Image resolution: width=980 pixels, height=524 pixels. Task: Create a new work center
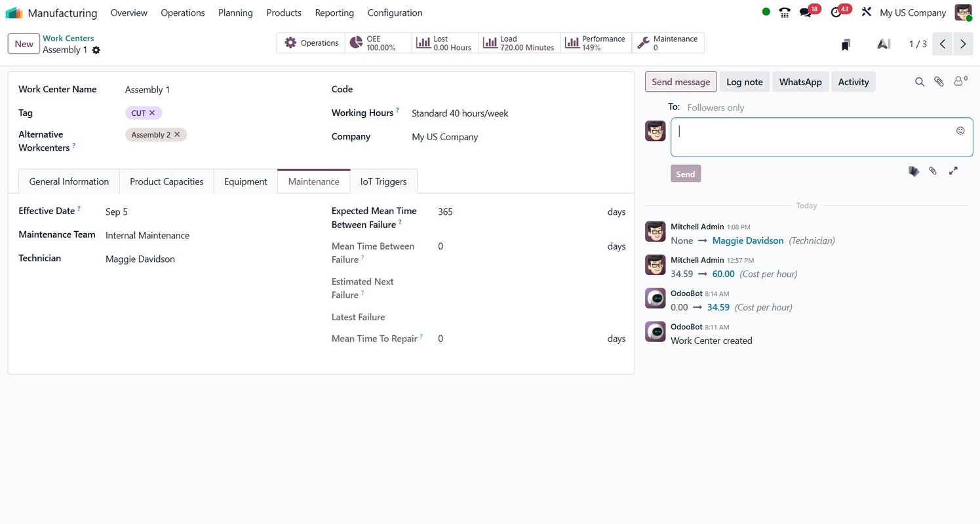(x=24, y=44)
